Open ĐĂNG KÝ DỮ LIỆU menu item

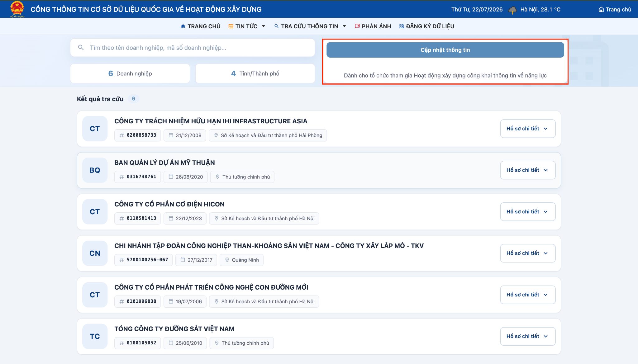click(426, 26)
